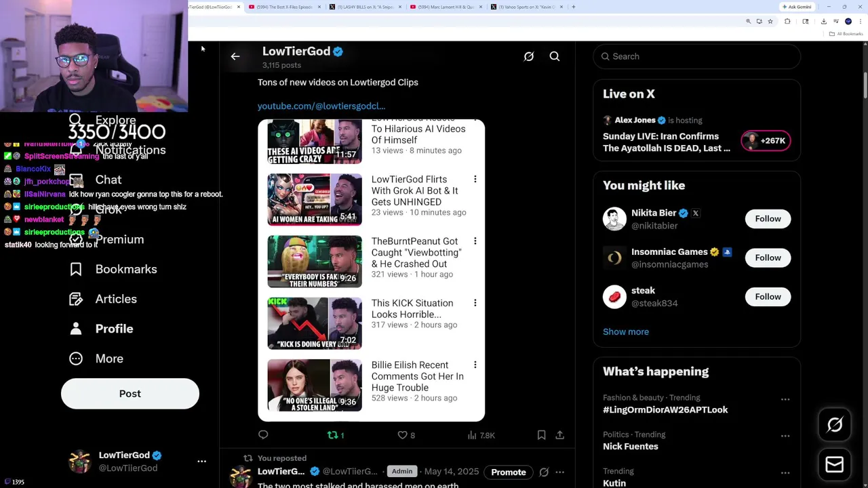Click the white Post button
The height and width of the screenshot is (488, 868).
click(130, 394)
